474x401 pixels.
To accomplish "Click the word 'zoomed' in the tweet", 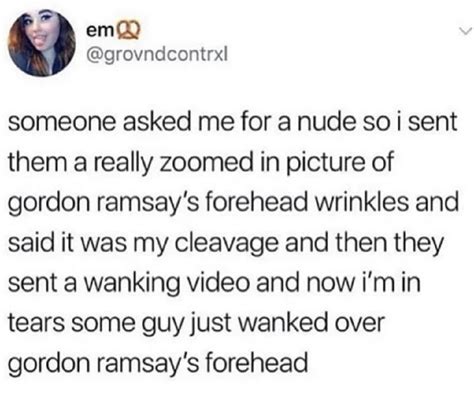I will (x=207, y=163).
